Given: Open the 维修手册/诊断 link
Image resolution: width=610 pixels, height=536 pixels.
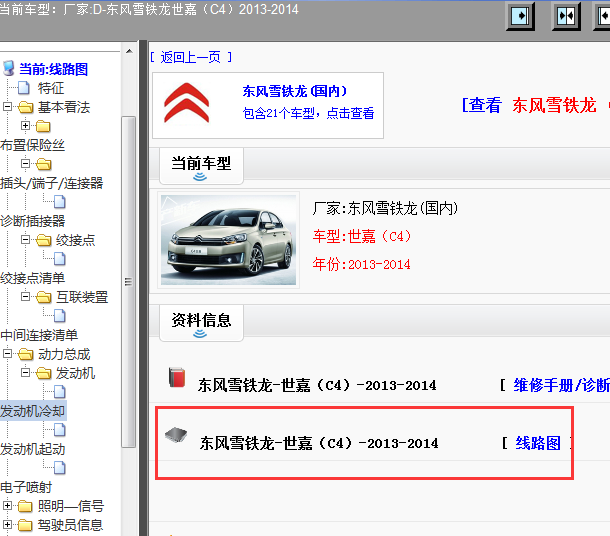Looking at the screenshot, I should point(561,385).
